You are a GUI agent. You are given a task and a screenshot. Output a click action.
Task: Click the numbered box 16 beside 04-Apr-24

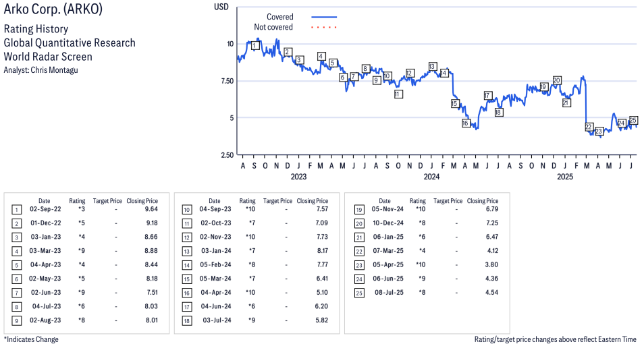[x=187, y=293]
